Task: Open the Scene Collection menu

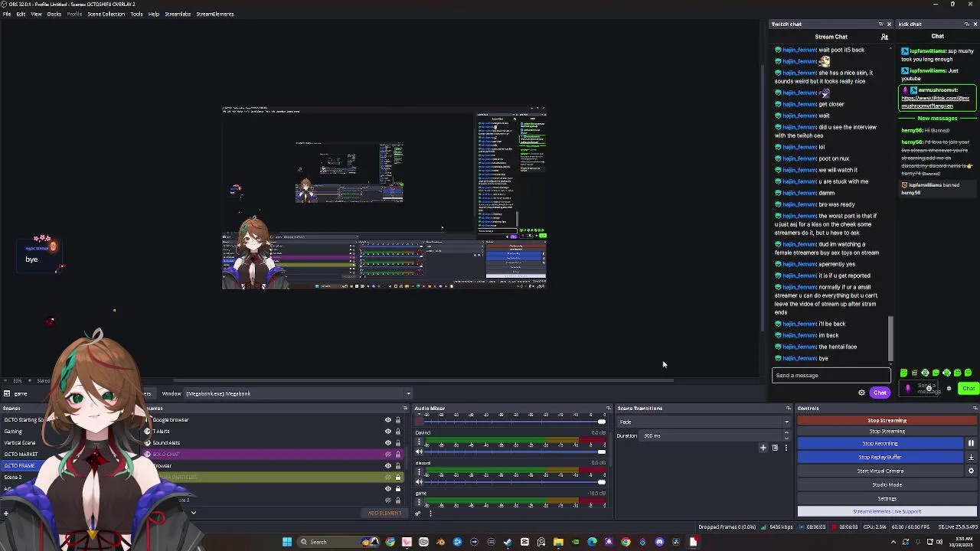Action: pos(106,14)
